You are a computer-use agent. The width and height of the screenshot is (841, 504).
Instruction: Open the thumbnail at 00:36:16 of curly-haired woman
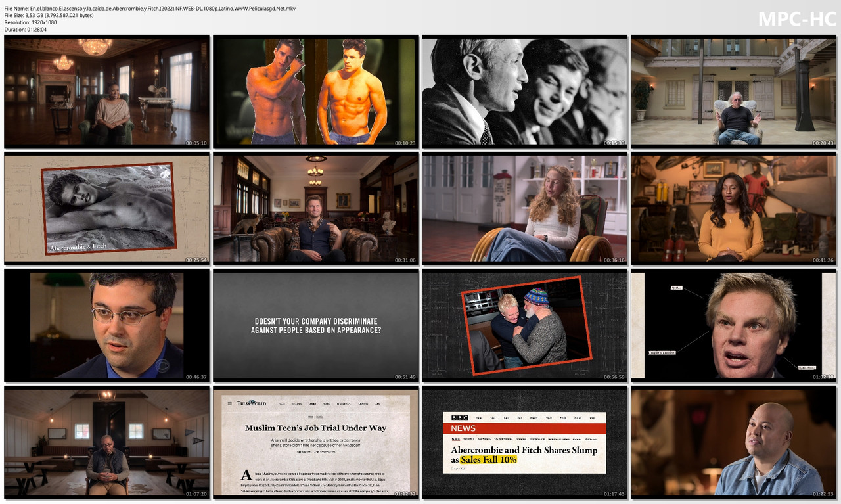coord(524,208)
